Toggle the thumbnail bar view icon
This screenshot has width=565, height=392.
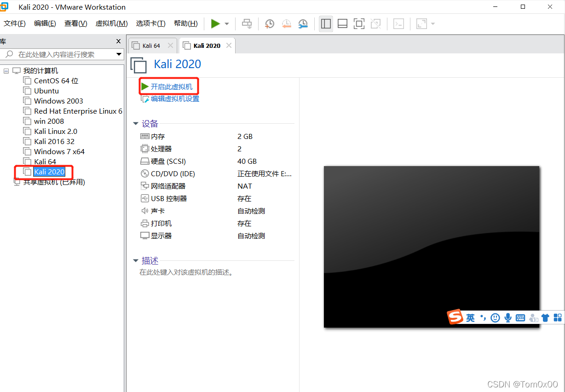[x=342, y=23]
